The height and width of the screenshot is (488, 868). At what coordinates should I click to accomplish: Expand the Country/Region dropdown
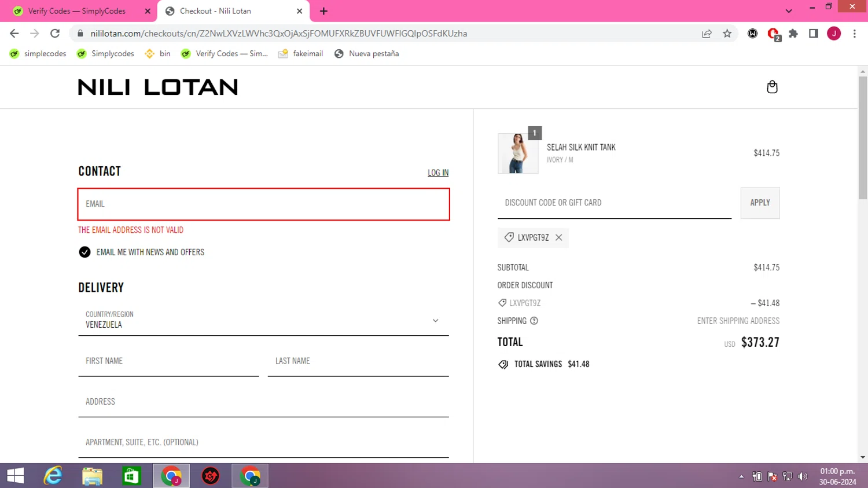(263, 320)
